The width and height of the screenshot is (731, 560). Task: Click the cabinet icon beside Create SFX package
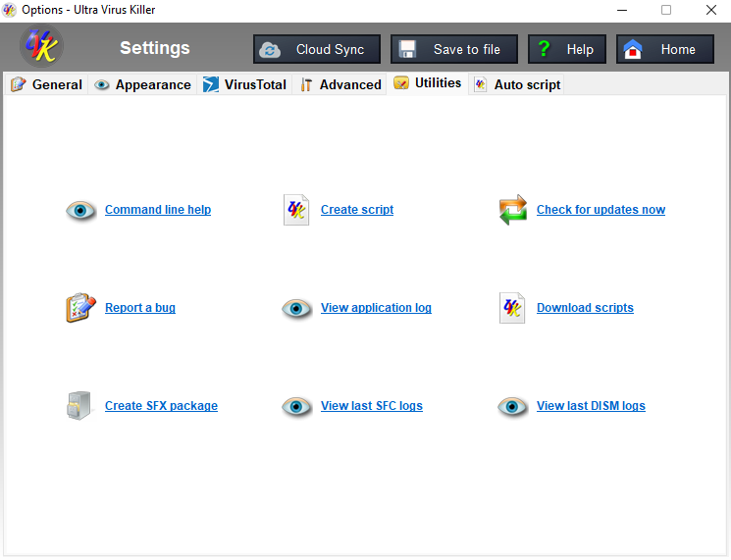(x=78, y=405)
